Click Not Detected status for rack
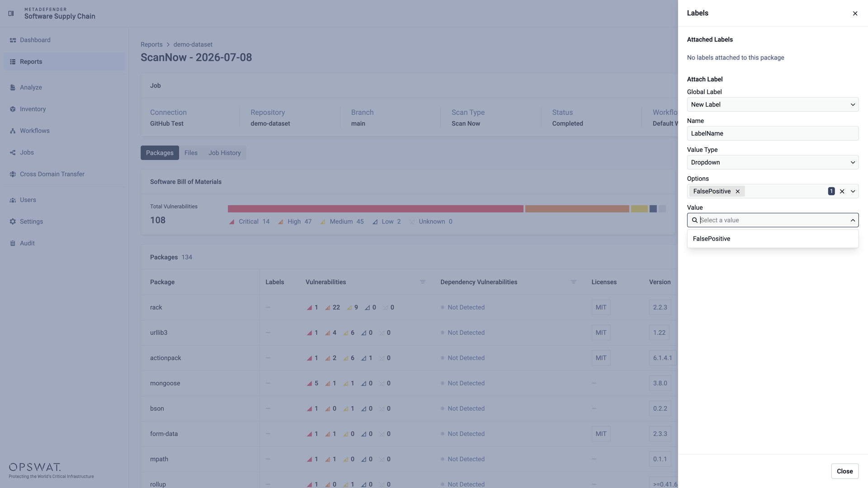The image size is (868, 488). (x=466, y=308)
